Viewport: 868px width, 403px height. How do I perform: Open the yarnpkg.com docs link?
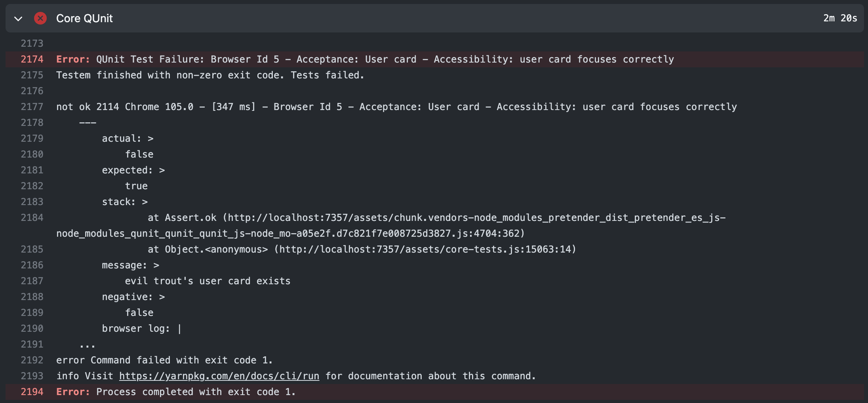219,376
